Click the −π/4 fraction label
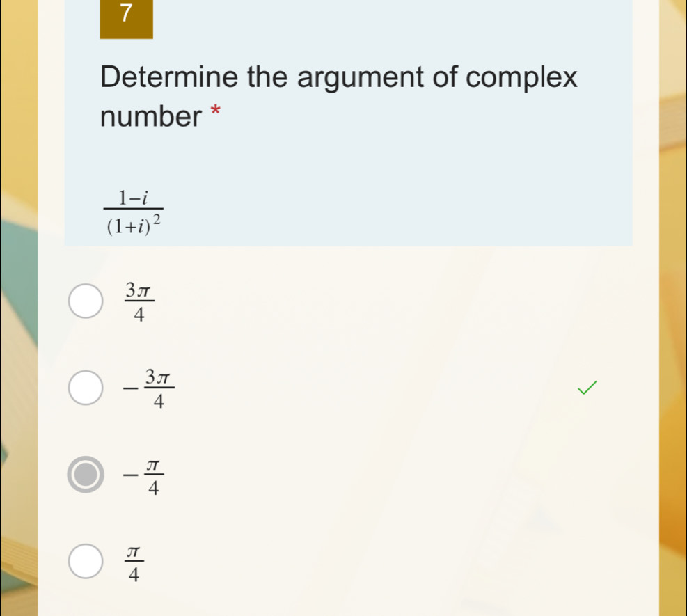This screenshot has height=616, width=687. pyautogui.click(x=143, y=476)
